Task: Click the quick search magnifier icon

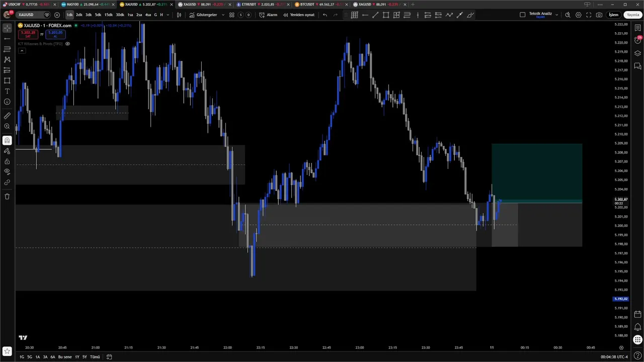Action: coord(568,15)
